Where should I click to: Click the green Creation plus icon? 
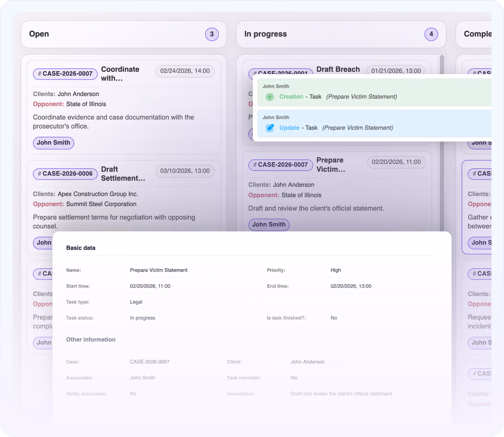click(x=269, y=97)
